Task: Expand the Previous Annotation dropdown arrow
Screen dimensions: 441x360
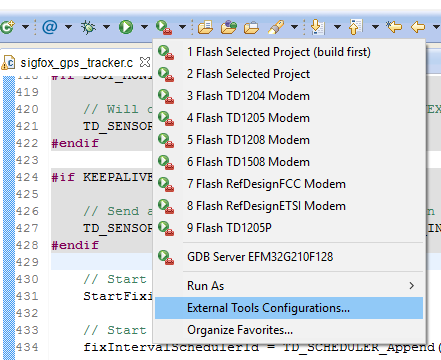Action: 375,27
